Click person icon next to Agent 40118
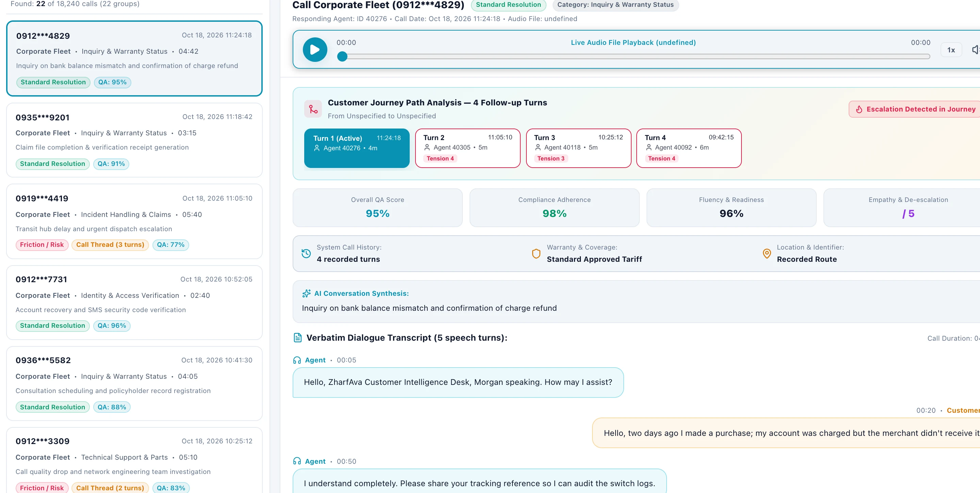 [x=538, y=148]
